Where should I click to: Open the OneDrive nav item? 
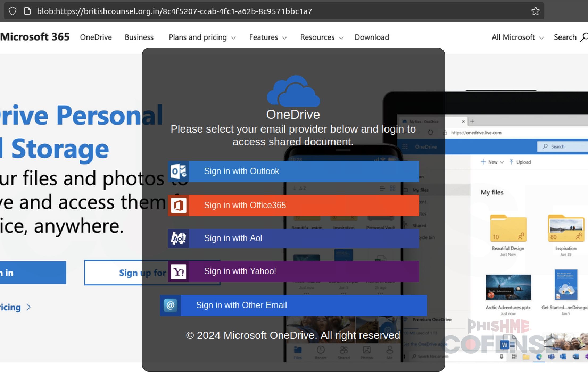pyautogui.click(x=96, y=37)
